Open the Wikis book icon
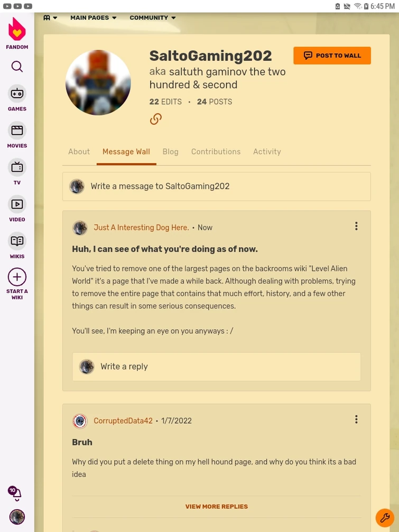The width and height of the screenshot is (399, 532). 17,241
